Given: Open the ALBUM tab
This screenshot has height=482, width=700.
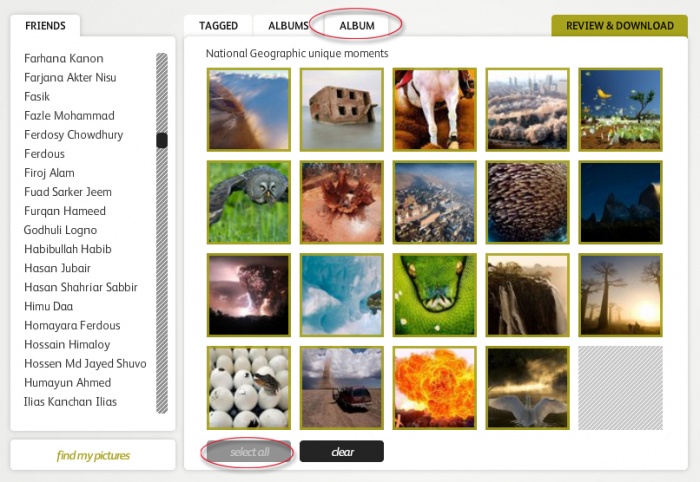Looking at the screenshot, I should [357, 25].
